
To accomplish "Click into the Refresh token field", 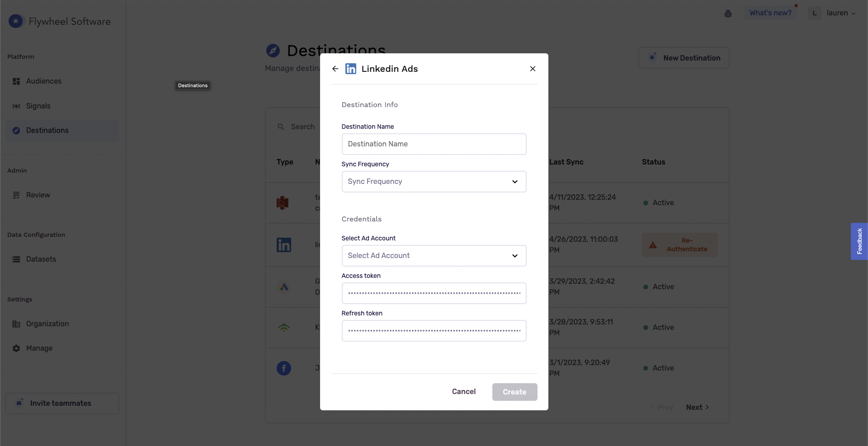I will (x=434, y=331).
